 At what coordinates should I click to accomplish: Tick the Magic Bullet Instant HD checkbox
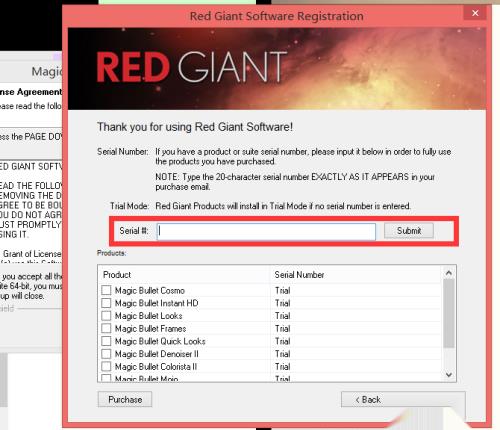point(106,303)
